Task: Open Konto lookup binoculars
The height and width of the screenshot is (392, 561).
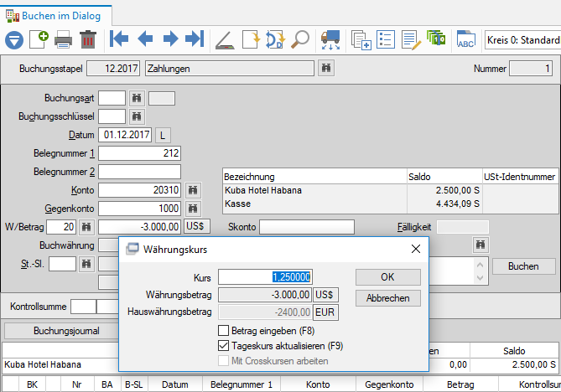Action: pyautogui.click(x=193, y=190)
